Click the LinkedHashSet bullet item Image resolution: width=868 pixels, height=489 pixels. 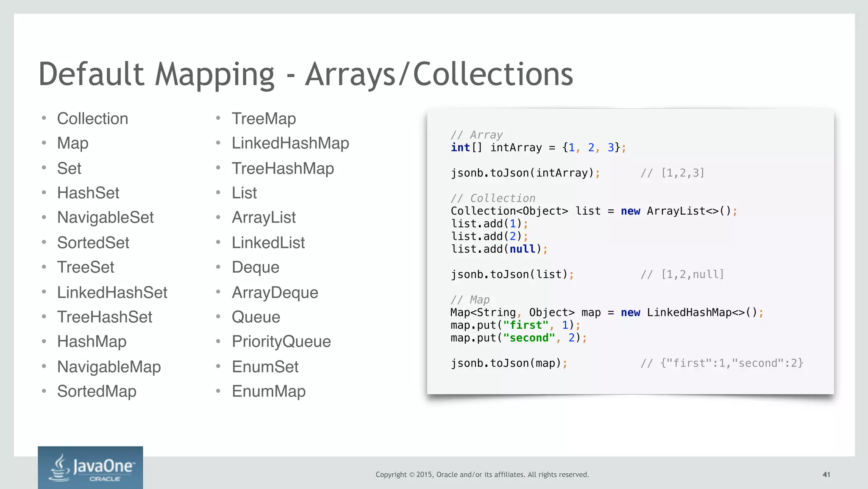[112, 293]
